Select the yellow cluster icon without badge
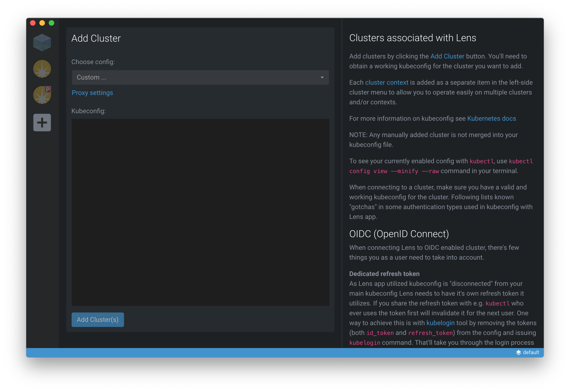This screenshot has width=570, height=392. point(42,69)
